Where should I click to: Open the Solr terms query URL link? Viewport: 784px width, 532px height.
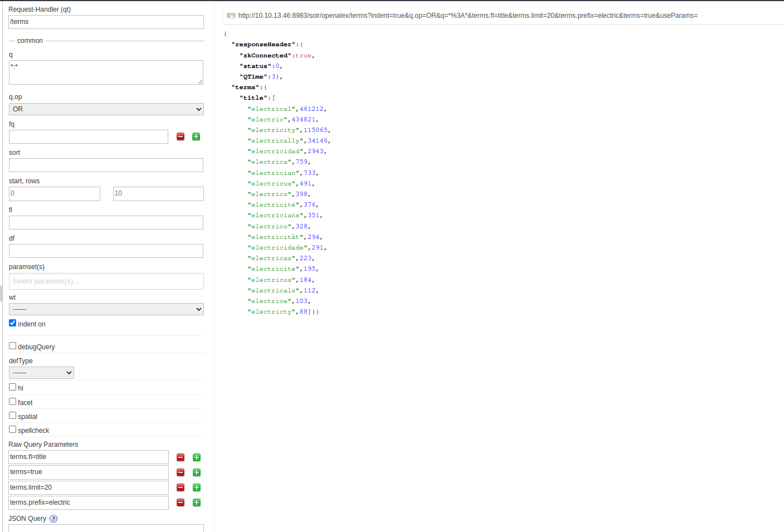click(468, 16)
